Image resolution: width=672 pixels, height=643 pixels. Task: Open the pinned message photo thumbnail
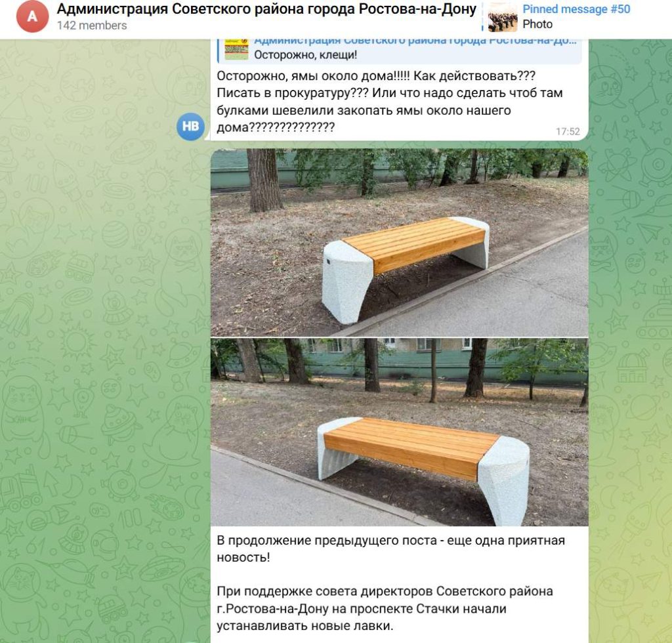coord(502,16)
